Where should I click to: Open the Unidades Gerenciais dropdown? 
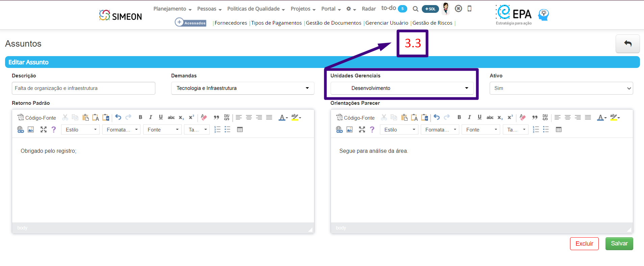pyautogui.click(x=402, y=88)
